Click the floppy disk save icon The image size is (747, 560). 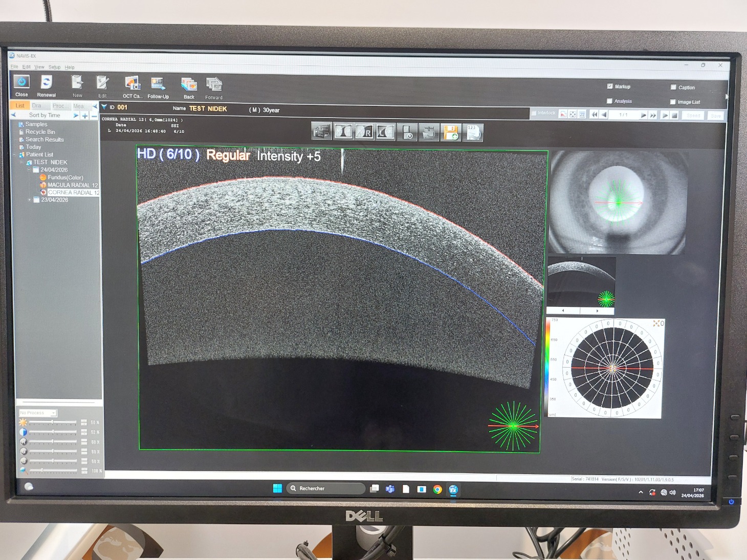tap(451, 132)
